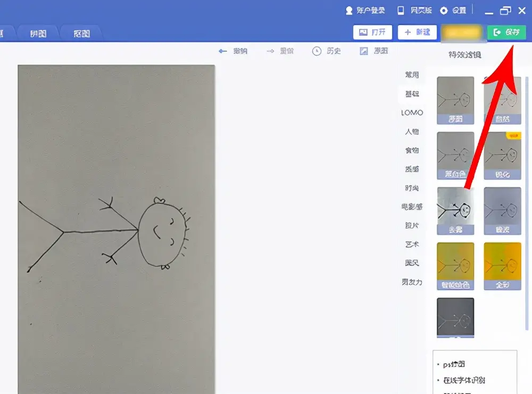Image resolution: width=532 pixels, height=394 pixels.
Task: Save the image with green 保存 button
Action: pos(506,32)
